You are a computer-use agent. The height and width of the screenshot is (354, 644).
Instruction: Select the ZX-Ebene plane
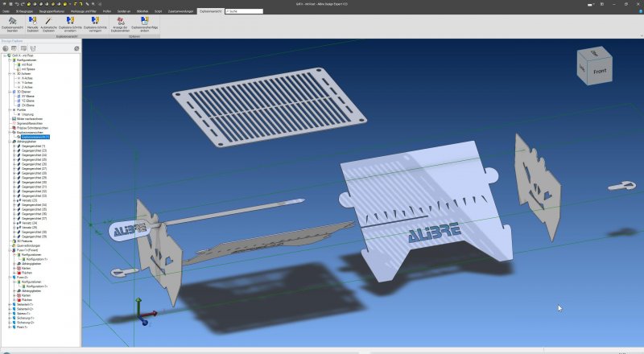point(28,105)
